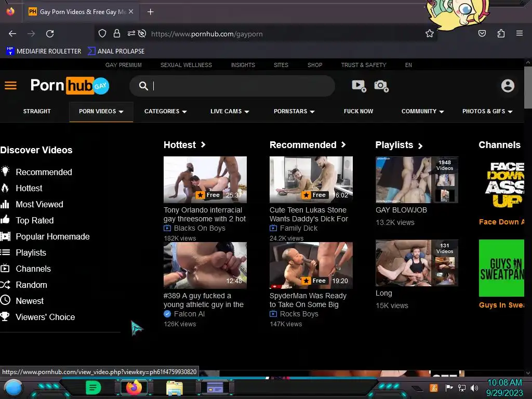The width and height of the screenshot is (532, 399).
Task: Bookmark this page with the star icon
Action: coord(430,34)
